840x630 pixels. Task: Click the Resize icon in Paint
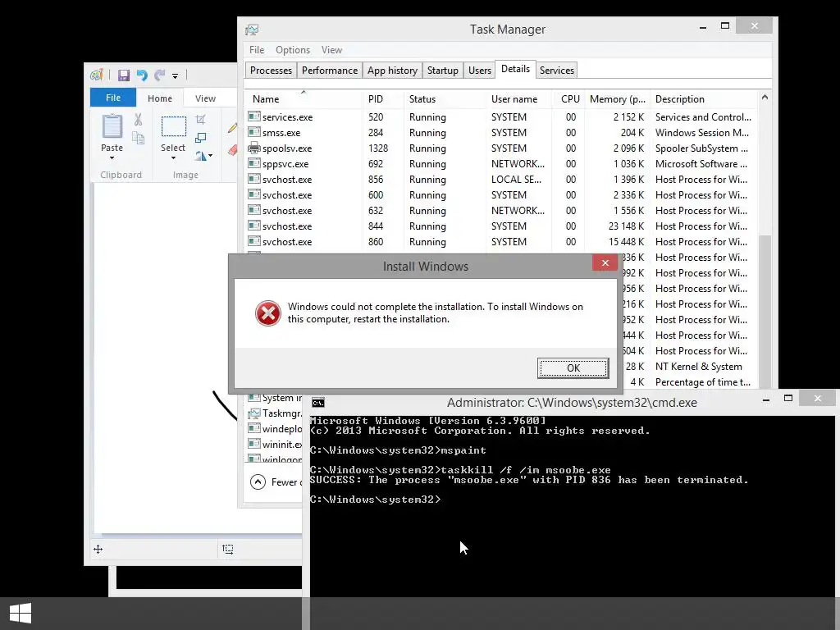200,138
